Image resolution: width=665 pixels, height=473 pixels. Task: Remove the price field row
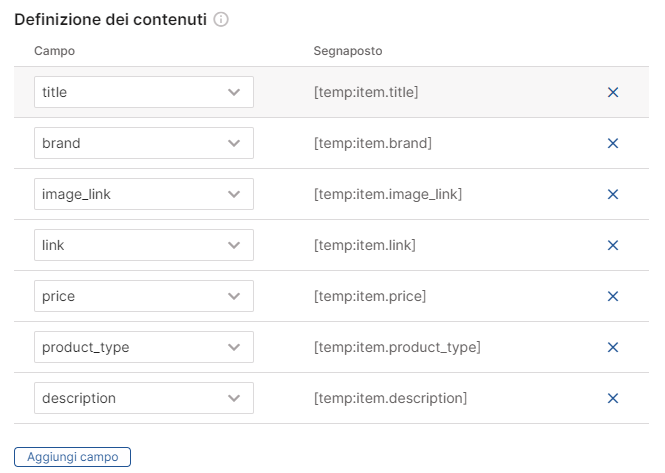tap(613, 296)
